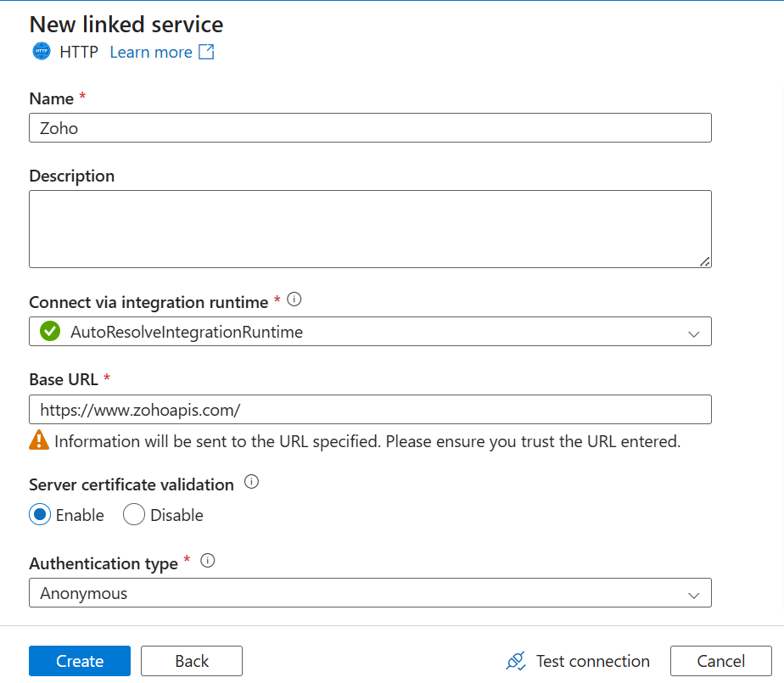Click info icon beside Authentication type

coord(207,561)
